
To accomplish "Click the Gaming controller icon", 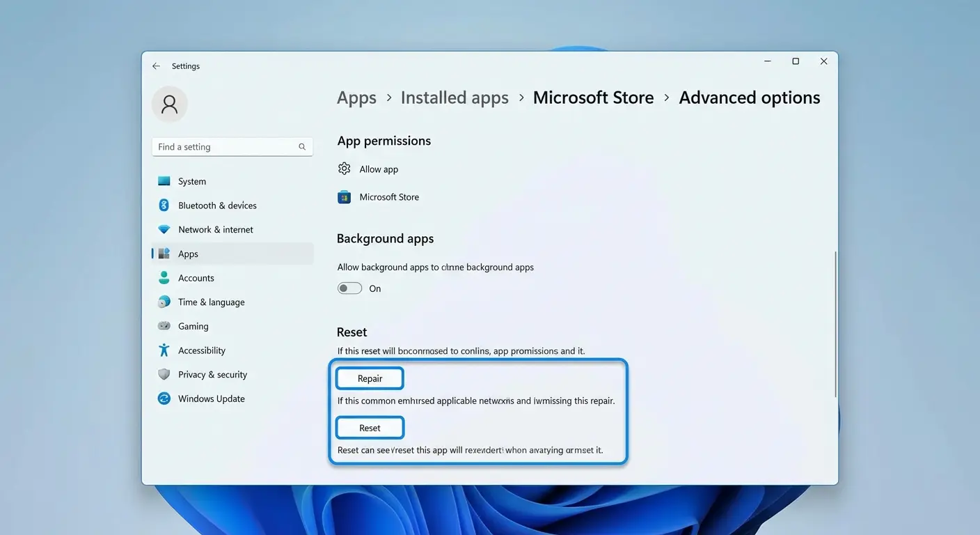I will 164,326.
